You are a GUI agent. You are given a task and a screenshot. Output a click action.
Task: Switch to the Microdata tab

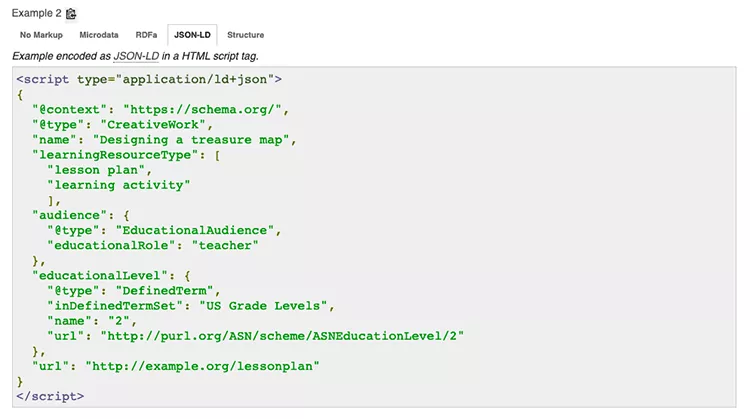[x=99, y=35]
